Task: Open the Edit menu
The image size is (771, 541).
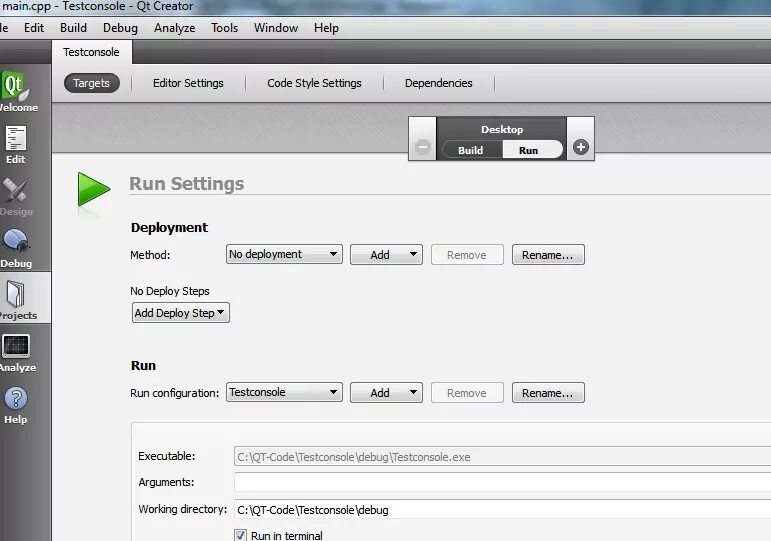Action: [x=34, y=28]
